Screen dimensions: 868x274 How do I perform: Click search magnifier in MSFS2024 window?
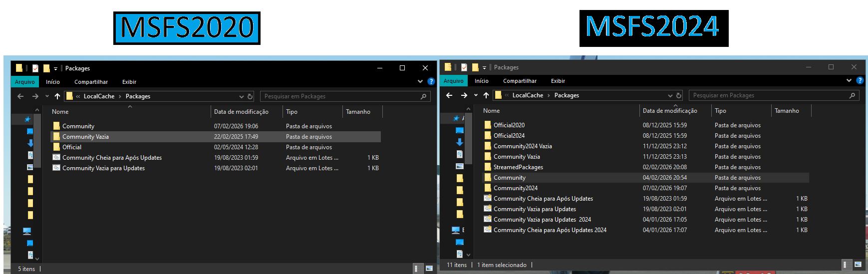853,95
